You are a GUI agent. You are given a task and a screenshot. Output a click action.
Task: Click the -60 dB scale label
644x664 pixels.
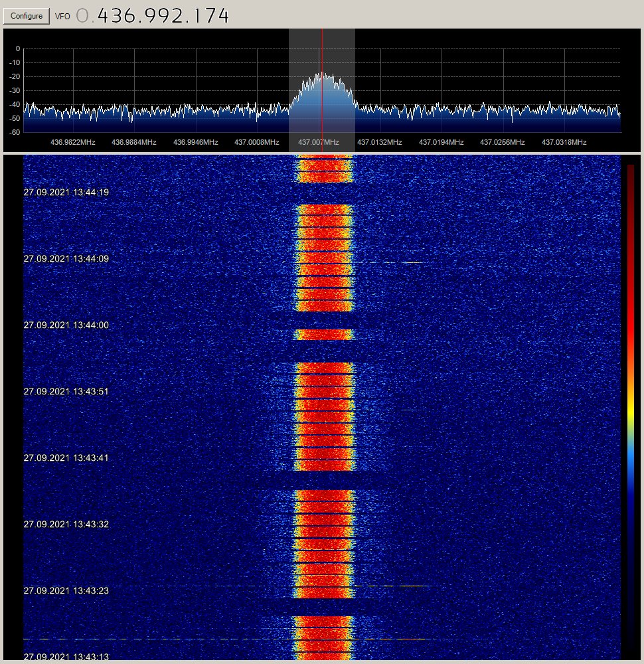[15, 133]
